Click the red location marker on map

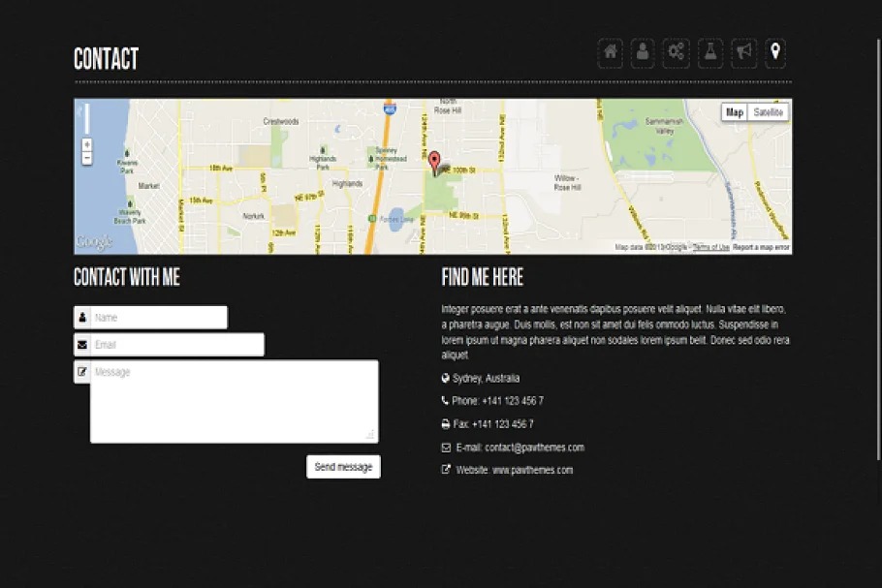coord(434,162)
